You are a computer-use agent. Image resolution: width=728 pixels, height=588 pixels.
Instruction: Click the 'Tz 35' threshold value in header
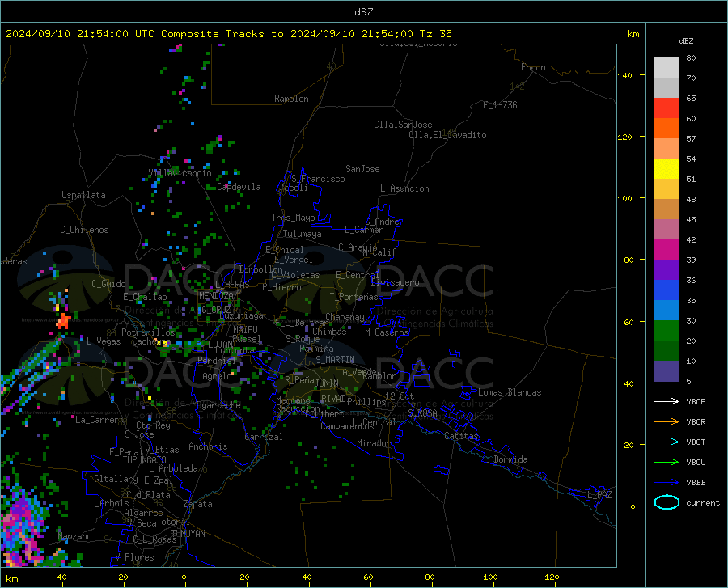pos(435,34)
